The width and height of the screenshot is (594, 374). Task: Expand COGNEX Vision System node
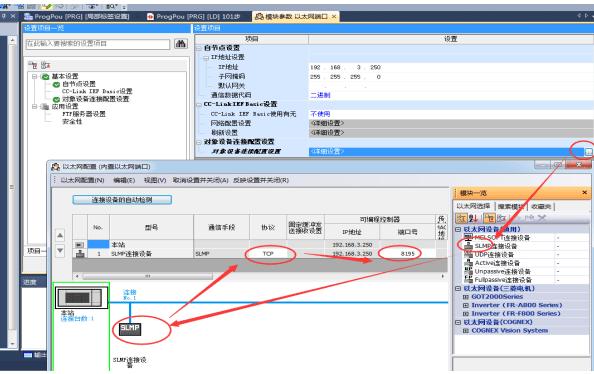point(466,330)
